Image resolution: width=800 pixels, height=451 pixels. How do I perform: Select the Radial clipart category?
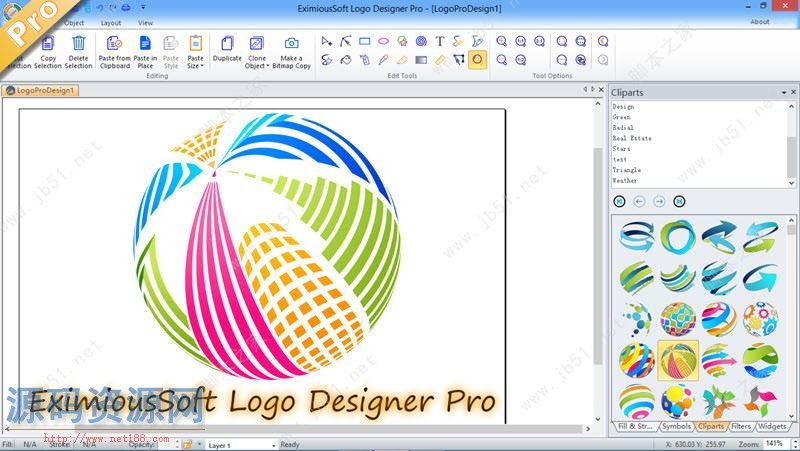(623, 128)
